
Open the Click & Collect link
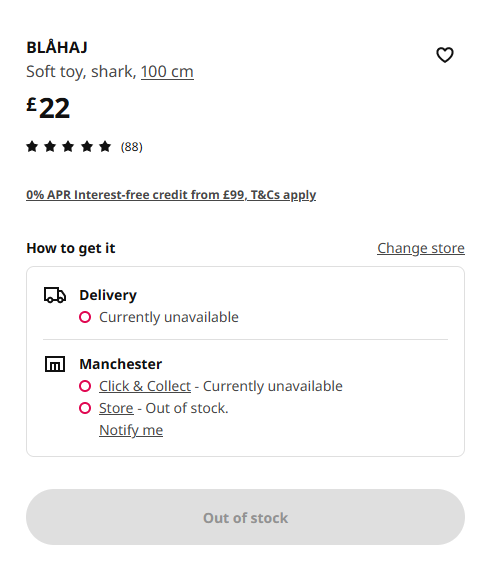click(x=145, y=386)
